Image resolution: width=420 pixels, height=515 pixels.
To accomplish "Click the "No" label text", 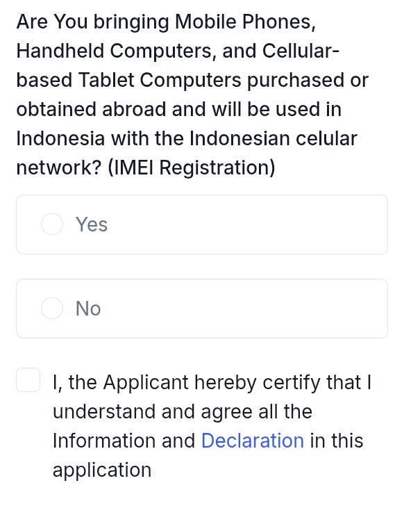I will pyautogui.click(x=88, y=309).
